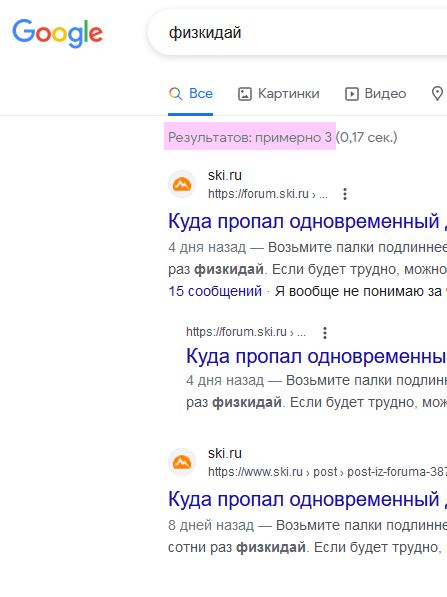This screenshot has width=447, height=597.
Task: Switch to the Видео tab
Action: tap(375, 94)
